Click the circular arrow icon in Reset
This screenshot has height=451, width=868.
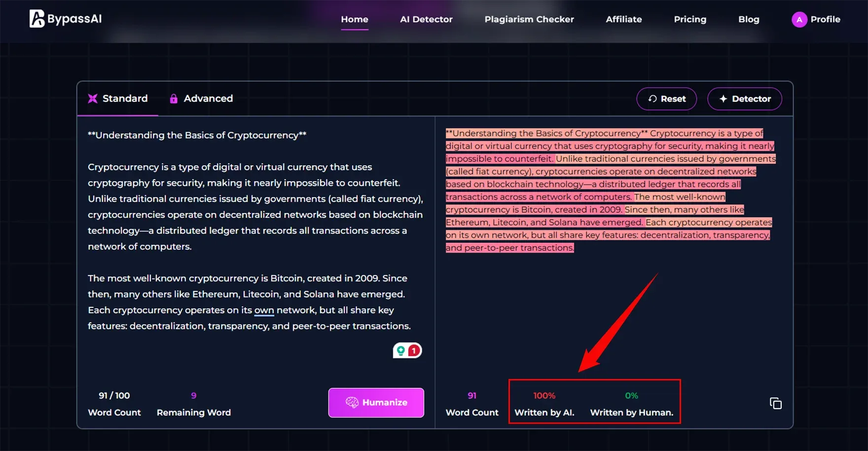pyautogui.click(x=652, y=99)
